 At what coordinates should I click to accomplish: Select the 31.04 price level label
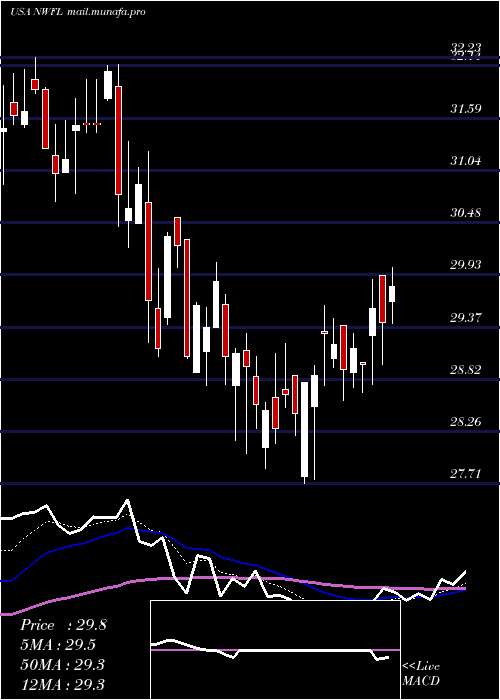point(466,161)
